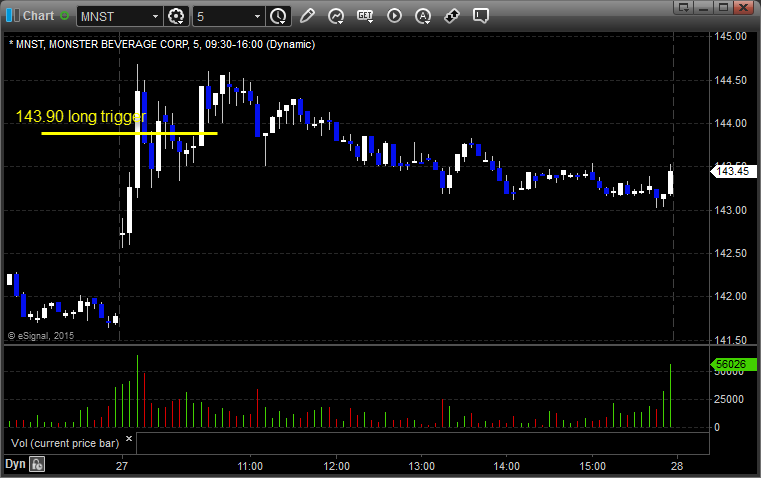Click the 27 date label on time axis
The image size is (761, 478).
click(x=122, y=466)
